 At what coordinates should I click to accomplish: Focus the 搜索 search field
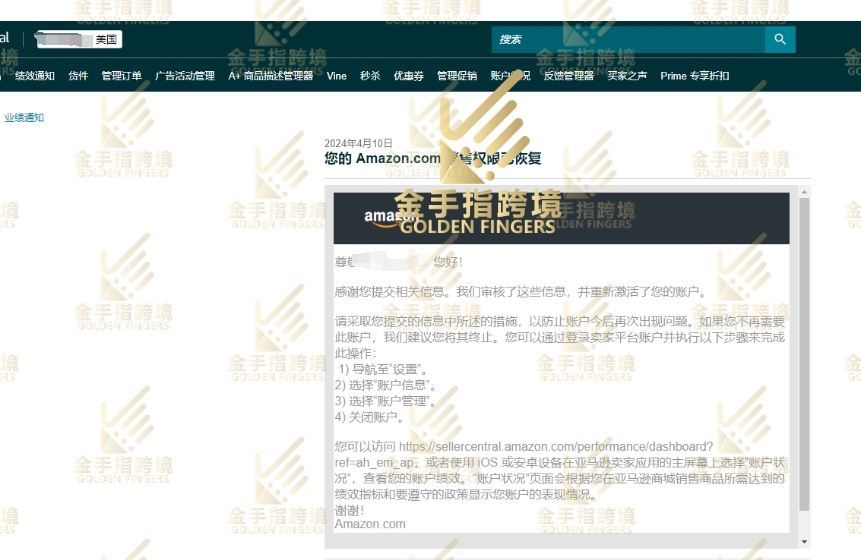click(628, 40)
